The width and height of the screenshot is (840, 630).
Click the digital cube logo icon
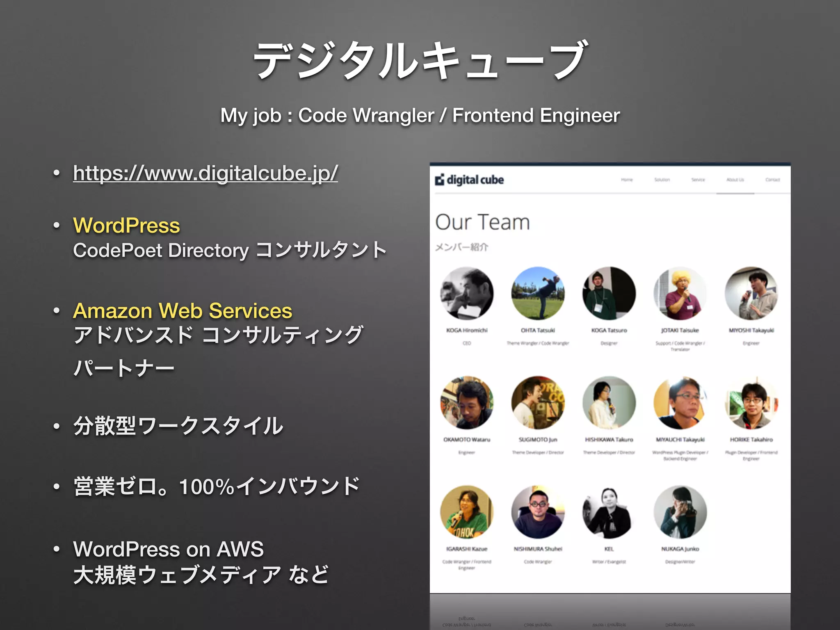(x=440, y=180)
